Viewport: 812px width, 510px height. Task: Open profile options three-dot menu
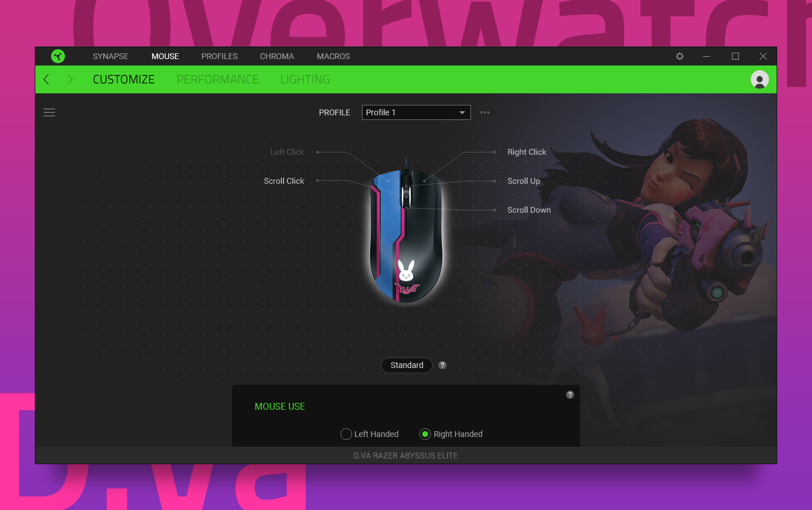pos(485,112)
